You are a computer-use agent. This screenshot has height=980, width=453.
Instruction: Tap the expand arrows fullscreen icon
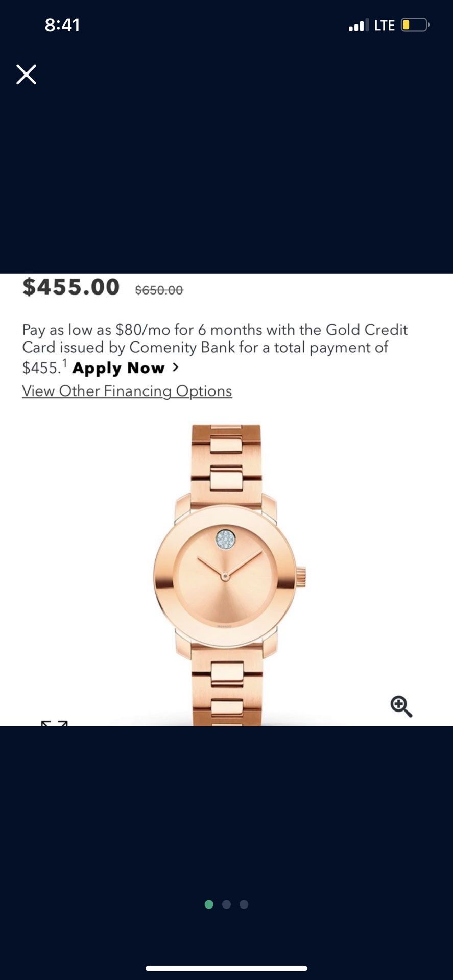(54, 723)
